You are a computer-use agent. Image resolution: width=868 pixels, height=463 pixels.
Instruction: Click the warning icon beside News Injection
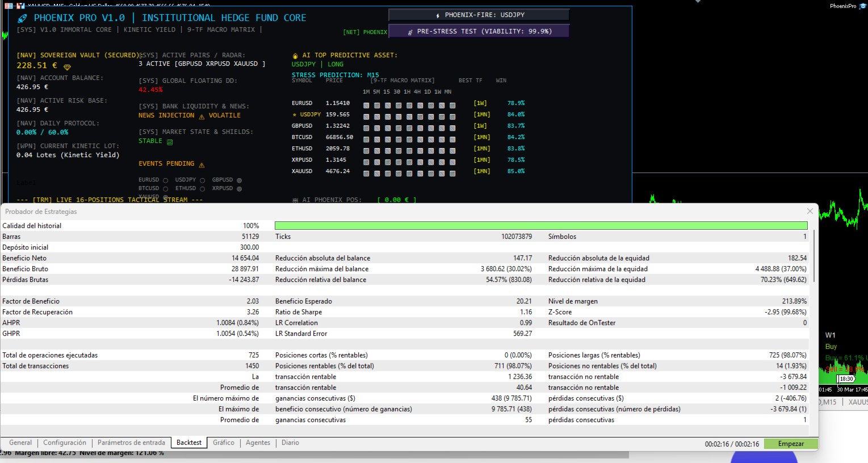pyautogui.click(x=202, y=116)
